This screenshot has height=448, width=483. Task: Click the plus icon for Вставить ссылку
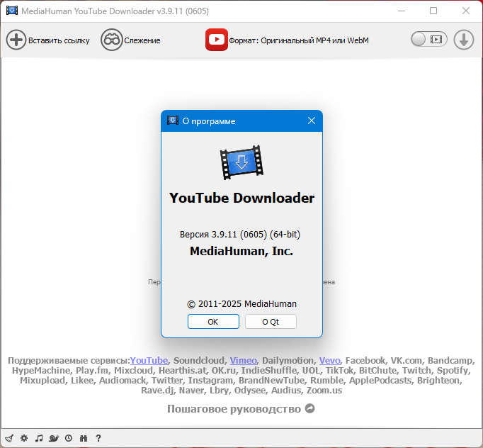click(x=16, y=40)
